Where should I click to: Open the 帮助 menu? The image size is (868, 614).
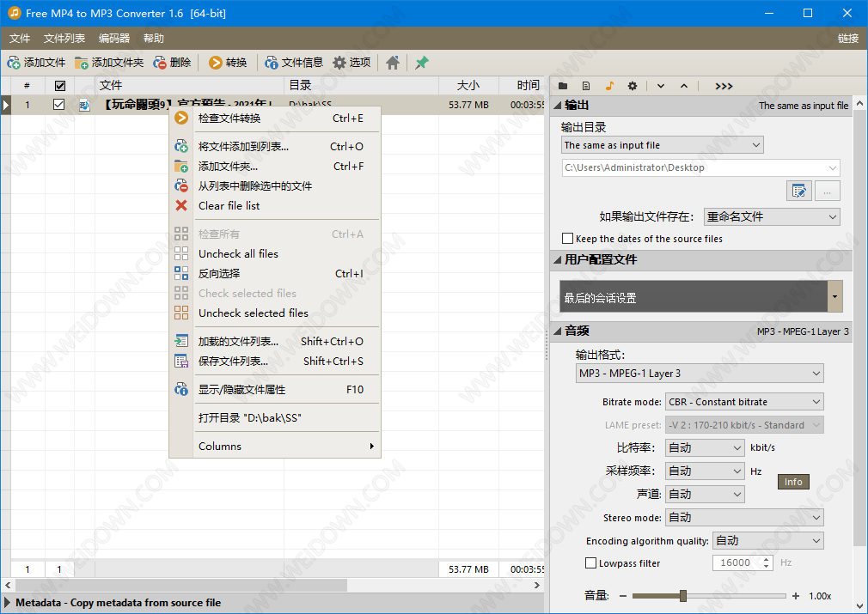coord(153,38)
